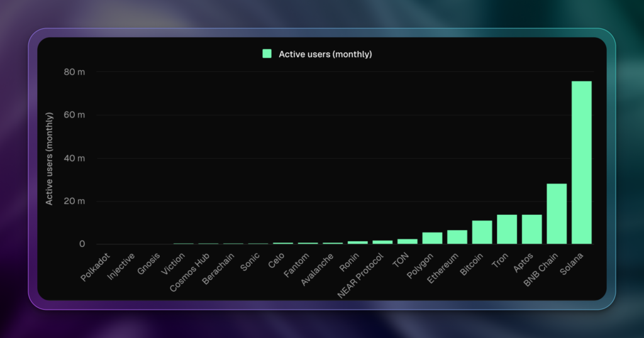
Task: Click the TON axis label
Action: click(x=401, y=260)
